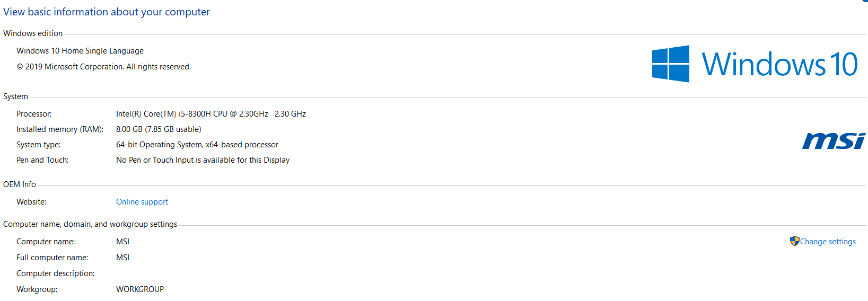Click the MSI brand logo
Screen dimensions: 868x301
[833, 141]
